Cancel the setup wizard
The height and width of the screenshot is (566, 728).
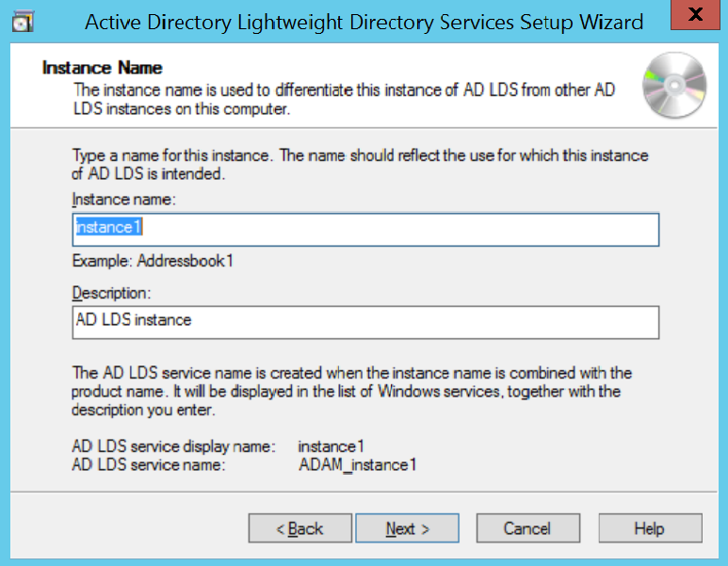point(526,528)
